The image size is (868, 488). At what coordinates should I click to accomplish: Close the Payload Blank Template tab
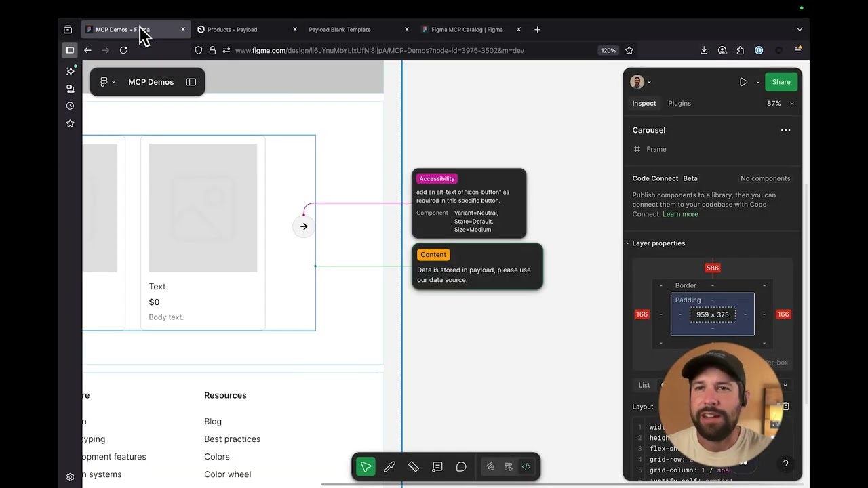point(407,30)
